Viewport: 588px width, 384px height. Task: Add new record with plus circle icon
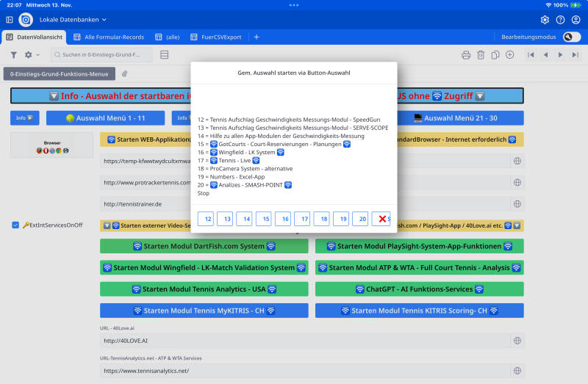point(510,55)
